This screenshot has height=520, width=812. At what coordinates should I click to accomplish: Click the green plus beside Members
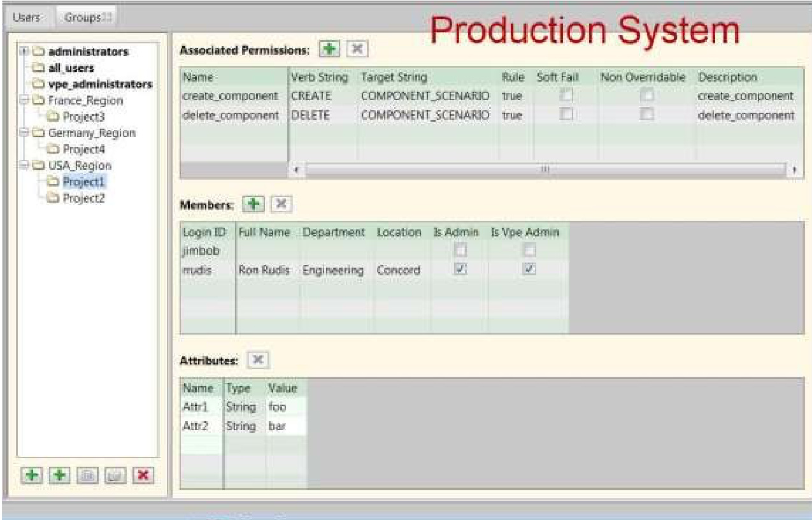255,203
